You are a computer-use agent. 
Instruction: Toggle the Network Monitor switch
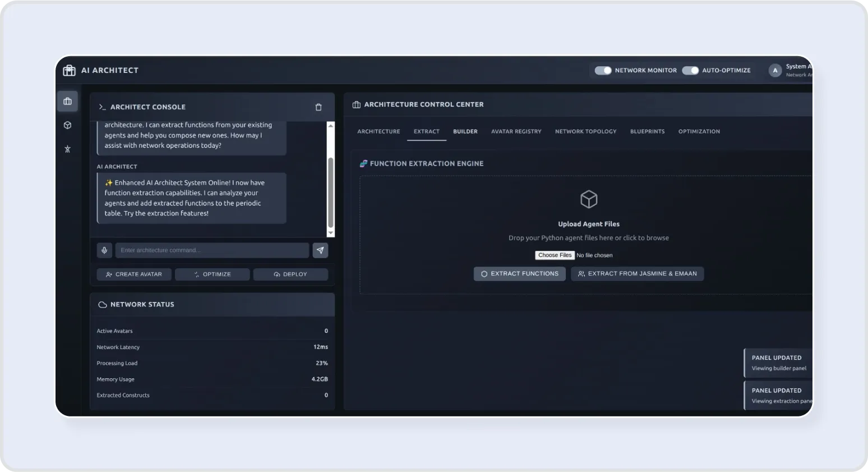[603, 71]
